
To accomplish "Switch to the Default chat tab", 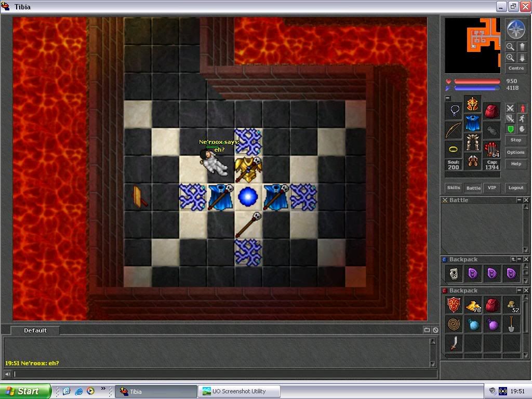I will (35, 330).
